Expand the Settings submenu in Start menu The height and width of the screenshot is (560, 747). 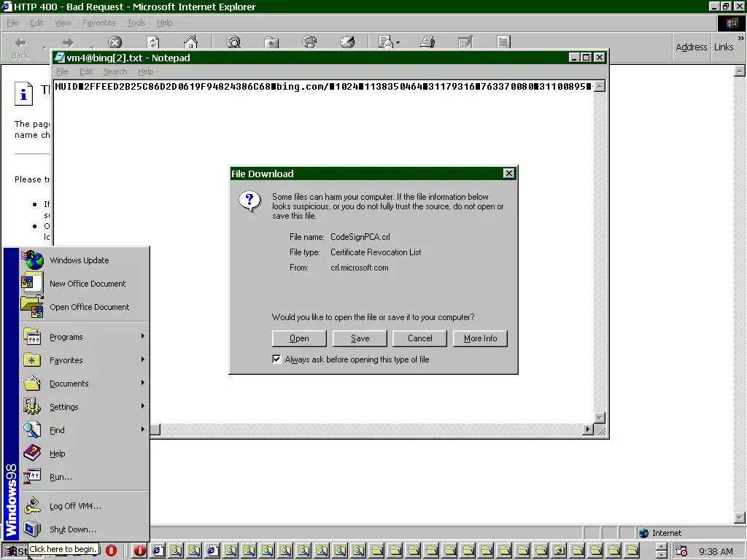pyautogui.click(x=84, y=407)
